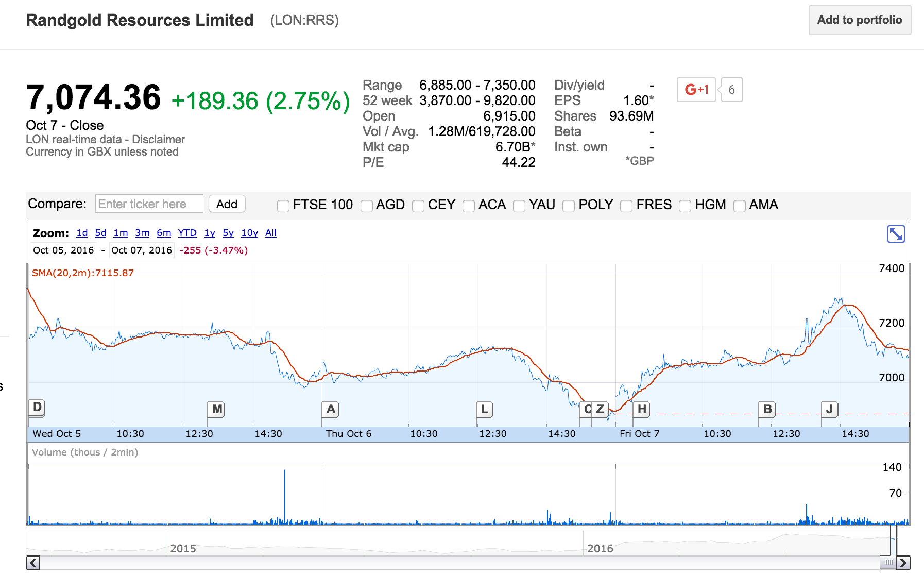
Task: Open news marker H on chart
Action: tap(641, 409)
